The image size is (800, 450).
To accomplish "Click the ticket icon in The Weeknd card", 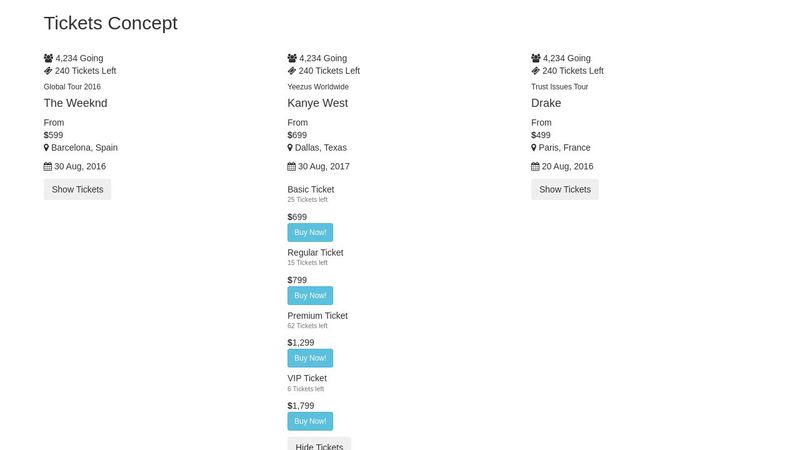I will pyautogui.click(x=48, y=71).
